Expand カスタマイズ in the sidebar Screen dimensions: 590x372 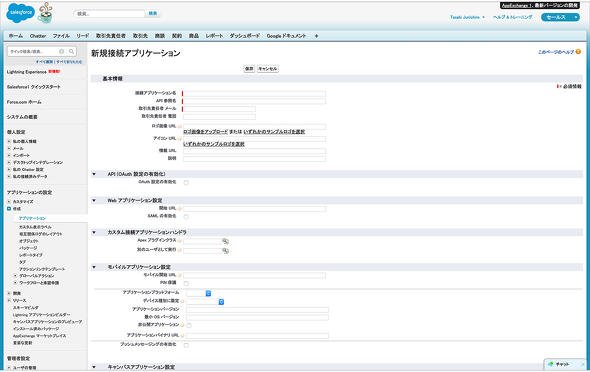tap(9, 202)
